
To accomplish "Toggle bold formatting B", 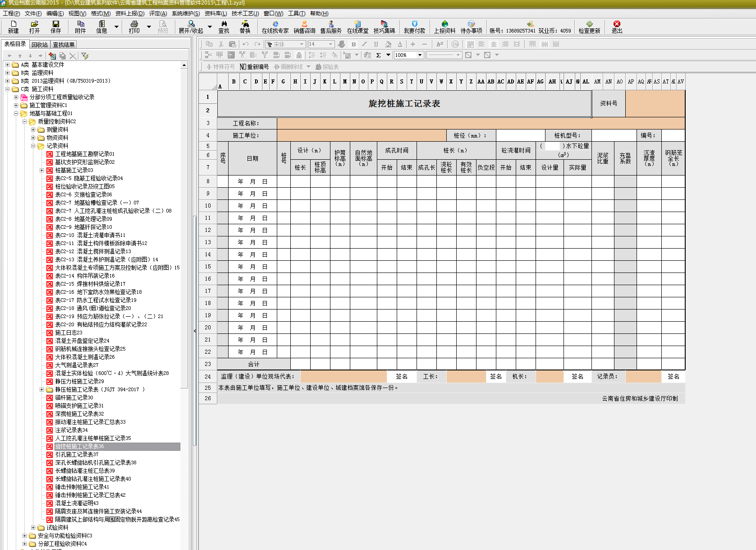I will click(x=353, y=44).
